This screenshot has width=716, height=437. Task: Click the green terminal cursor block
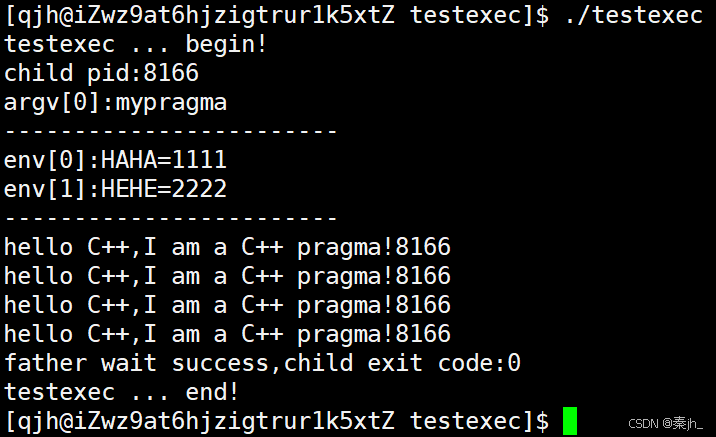pyautogui.click(x=569, y=421)
